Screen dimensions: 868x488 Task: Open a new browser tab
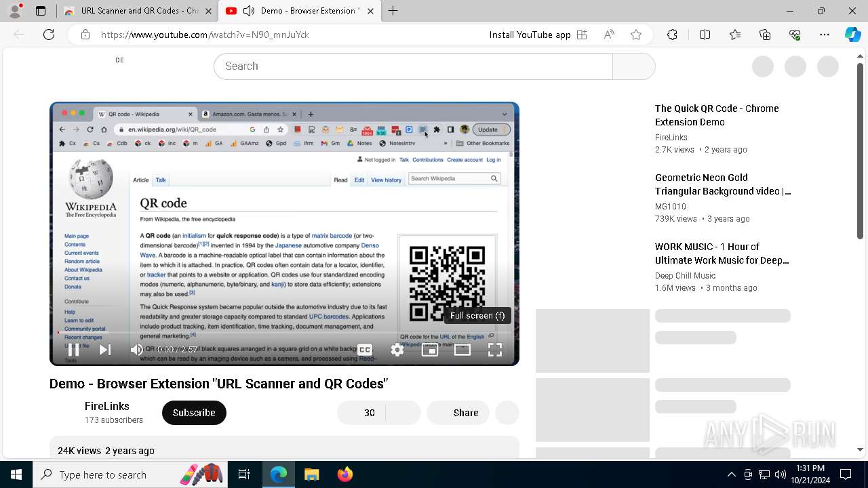pos(393,11)
